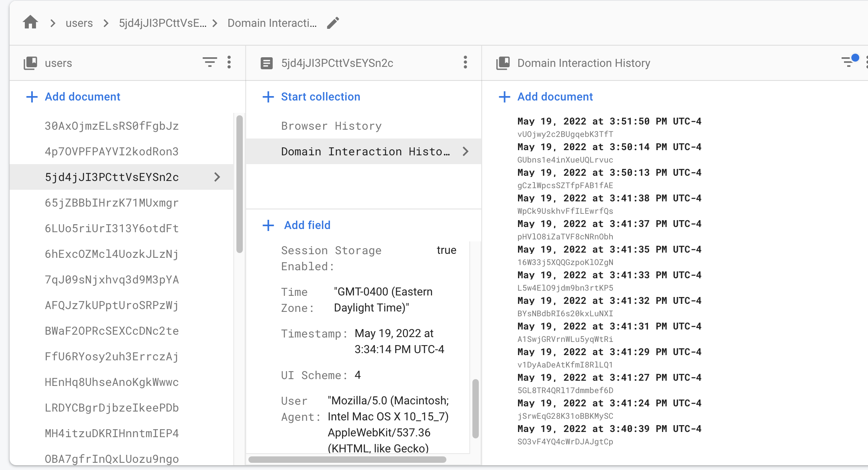Click Add document in the users panel

tap(82, 96)
